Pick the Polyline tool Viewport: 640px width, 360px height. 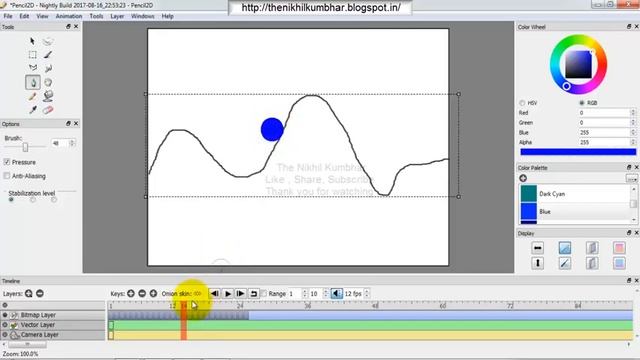[x=33, y=68]
